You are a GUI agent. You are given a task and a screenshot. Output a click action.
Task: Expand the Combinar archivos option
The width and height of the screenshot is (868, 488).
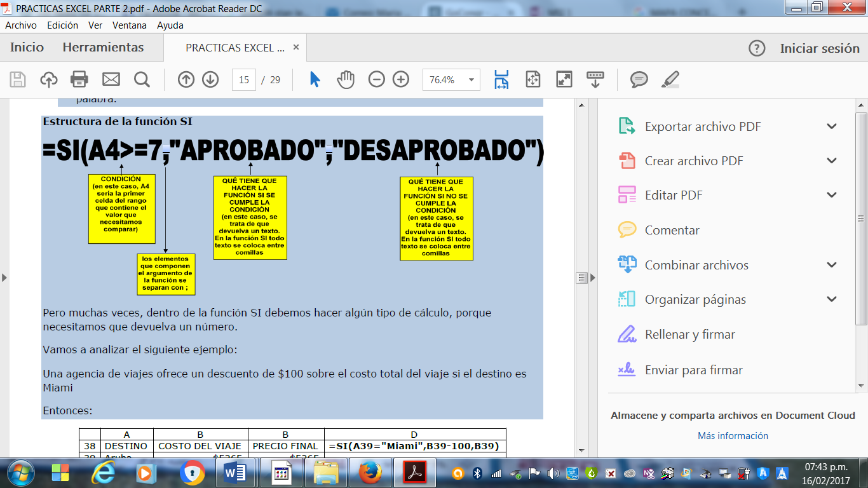click(x=831, y=265)
